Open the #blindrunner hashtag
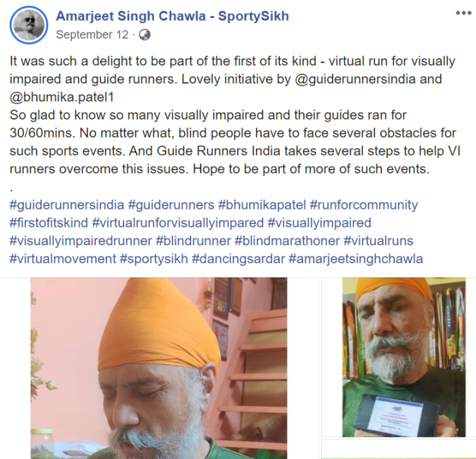This screenshot has width=476, height=459. (193, 241)
